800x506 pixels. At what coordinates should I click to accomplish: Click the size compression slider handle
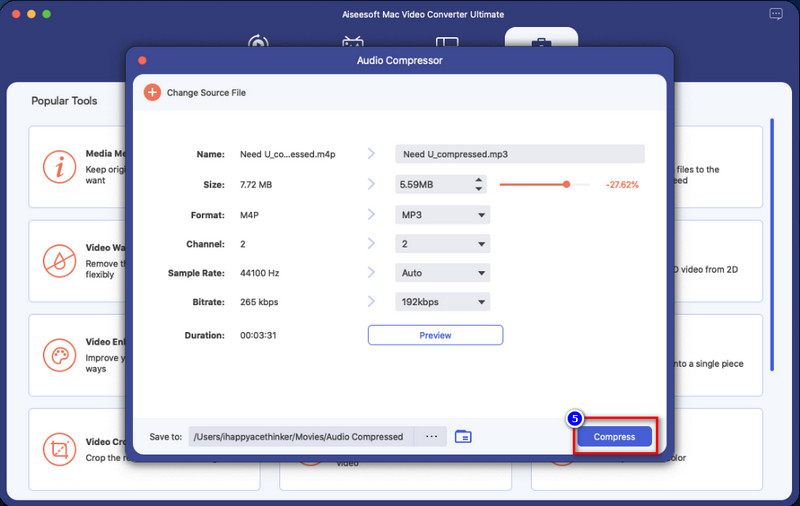[567, 184]
